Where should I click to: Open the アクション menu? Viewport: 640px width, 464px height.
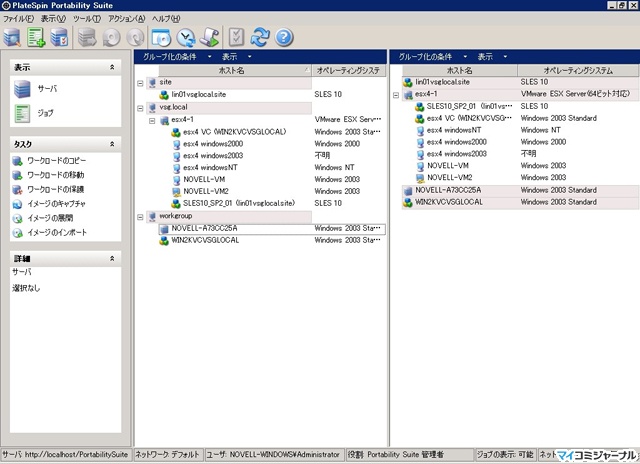click(x=126, y=18)
